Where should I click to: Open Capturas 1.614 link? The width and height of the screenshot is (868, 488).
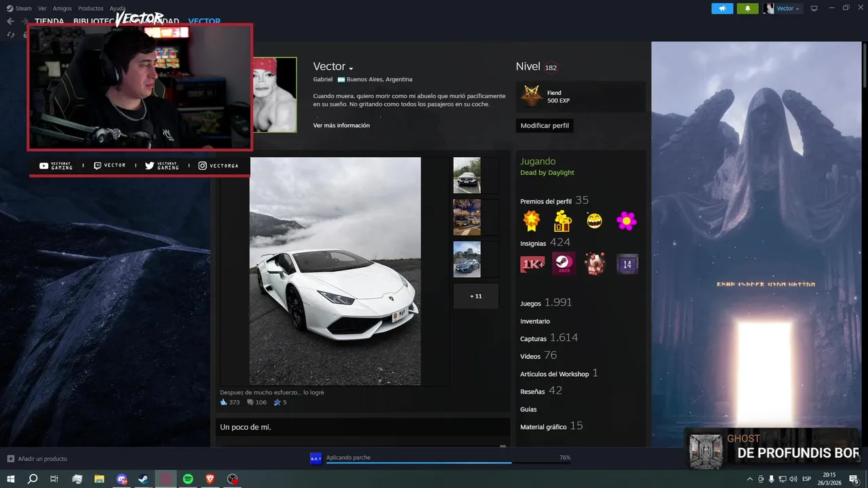pos(549,338)
